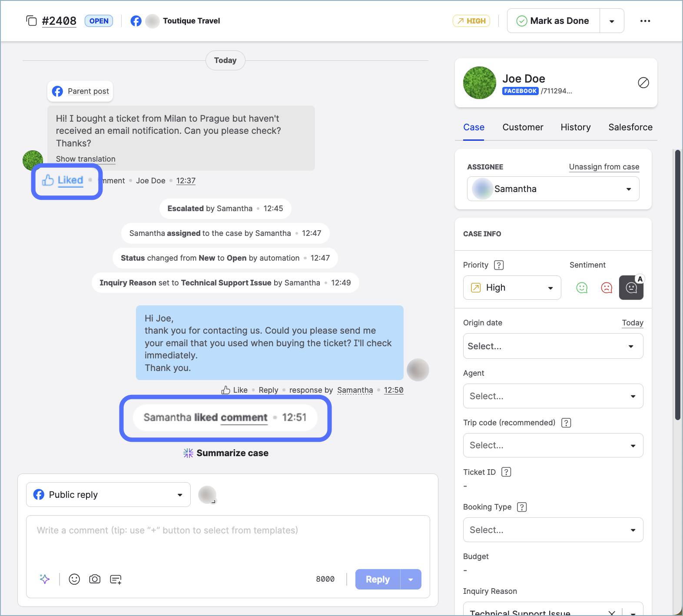Open the emoji picker in reply toolbar
The width and height of the screenshot is (683, 616).
coord(74,579)
